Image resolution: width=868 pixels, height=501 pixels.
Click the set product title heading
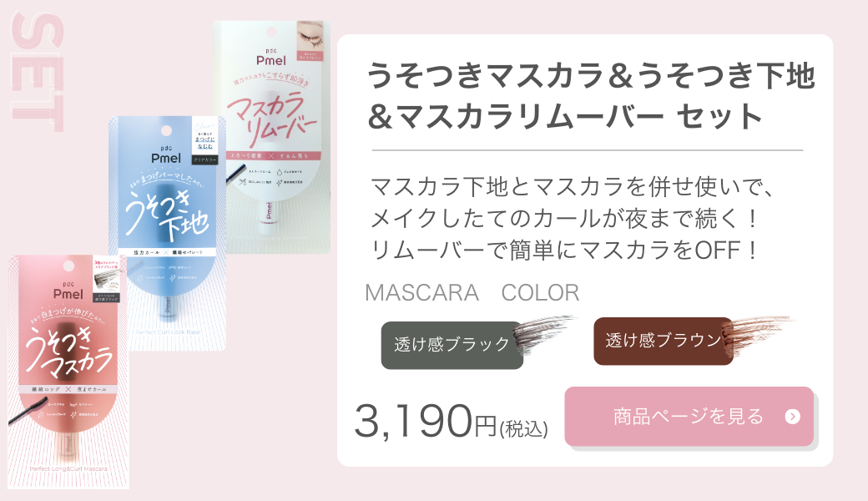click(x=590, y=95)
